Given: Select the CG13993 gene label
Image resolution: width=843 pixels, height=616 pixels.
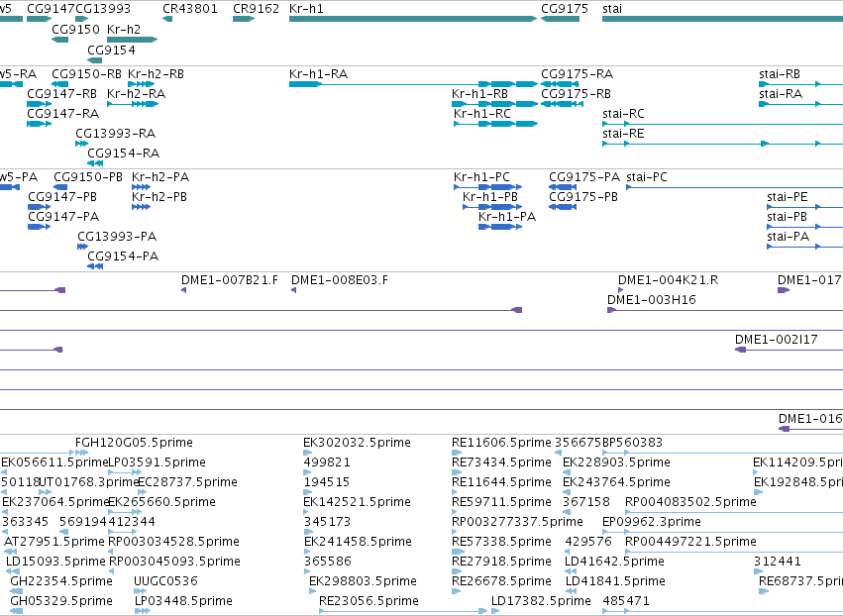Looking at the screenshot, I should click(x=103, y=9).
